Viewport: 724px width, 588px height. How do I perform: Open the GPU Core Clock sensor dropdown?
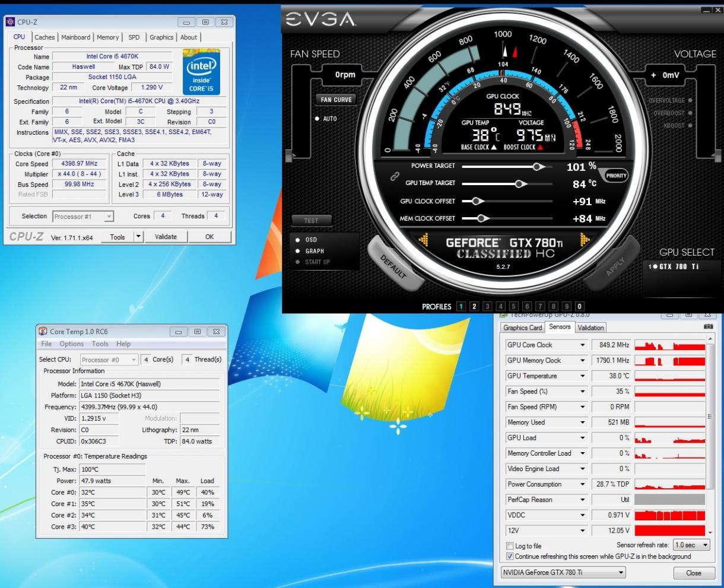point(582,345)
